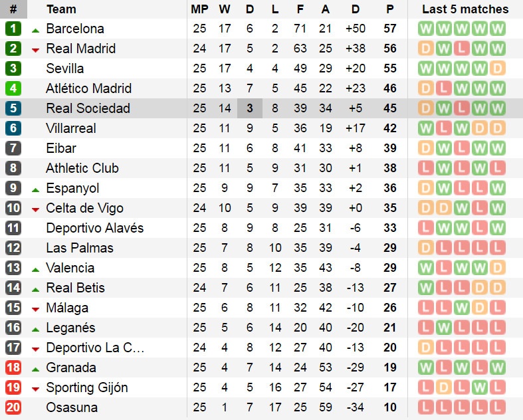Click the down arrow beside Málaga
Image resolution: width=523 pixels, height=420 pixels.
pos(35,309)
